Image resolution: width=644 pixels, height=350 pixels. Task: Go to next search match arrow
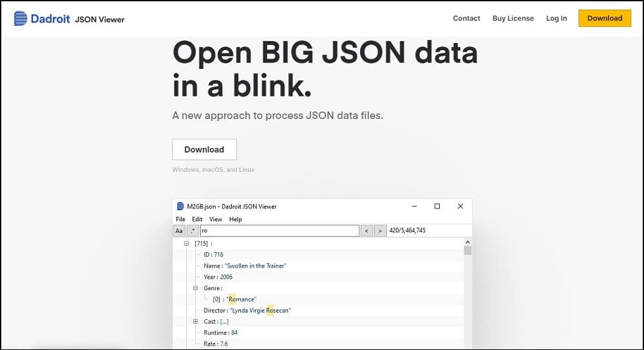click(x=380, y=231)
